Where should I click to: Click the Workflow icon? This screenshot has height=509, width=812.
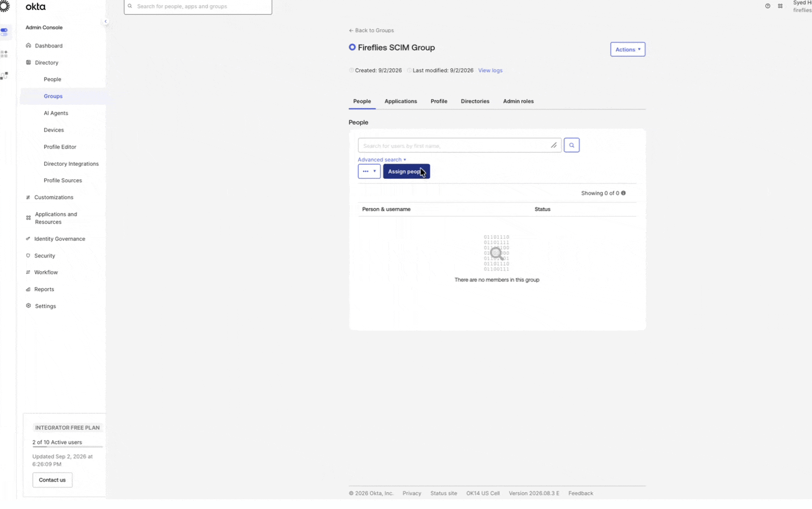click(28, 272)
